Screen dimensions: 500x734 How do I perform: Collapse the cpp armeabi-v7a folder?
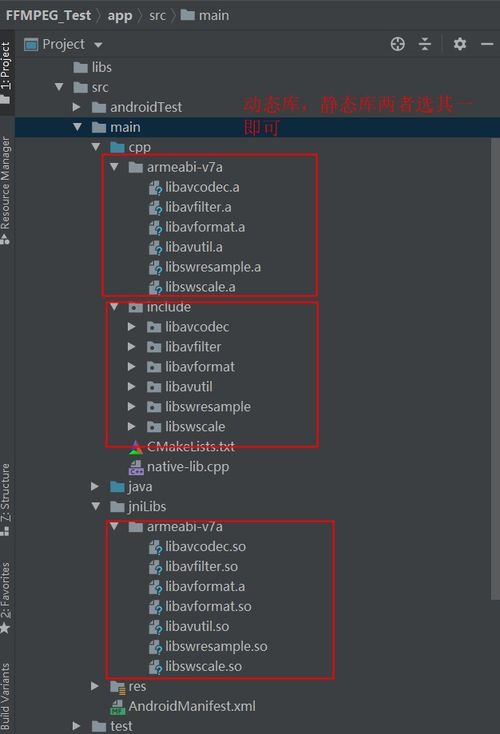(114, 167)
